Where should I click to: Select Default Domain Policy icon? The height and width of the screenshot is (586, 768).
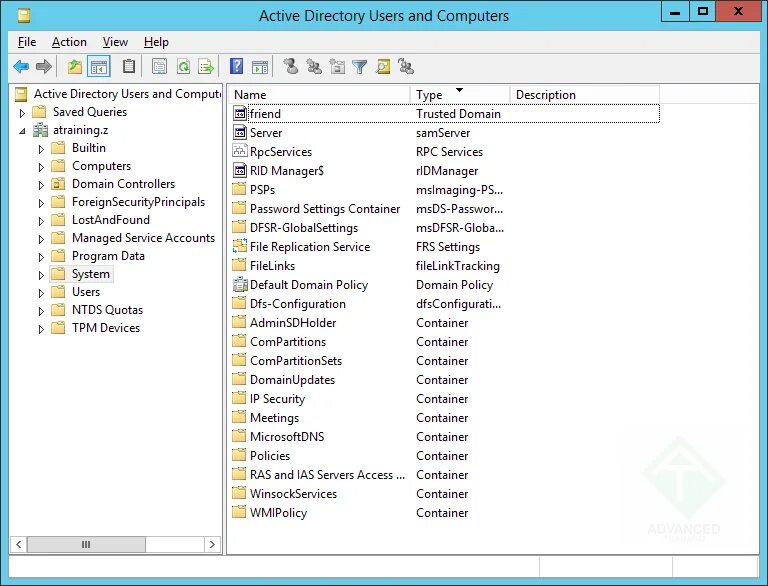(x=240, y=285)
